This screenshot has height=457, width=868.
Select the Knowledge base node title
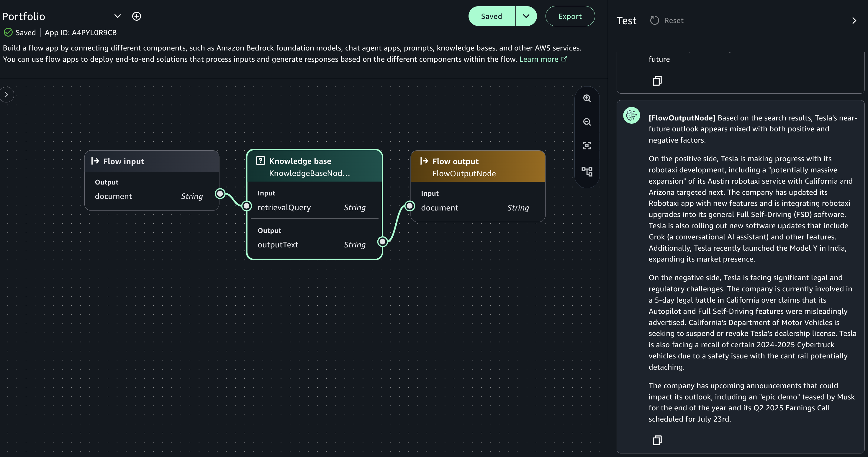click(x=300, y=161)
